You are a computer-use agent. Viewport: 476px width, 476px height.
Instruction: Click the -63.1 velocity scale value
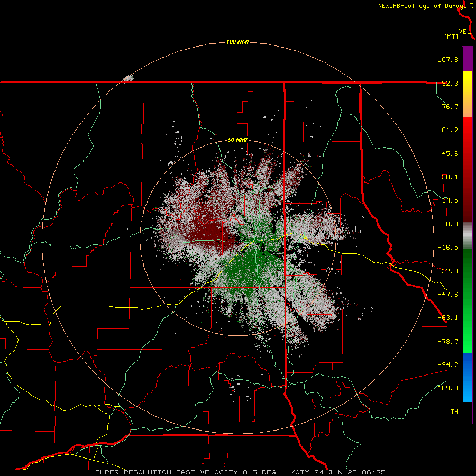[x=448, y=318]
